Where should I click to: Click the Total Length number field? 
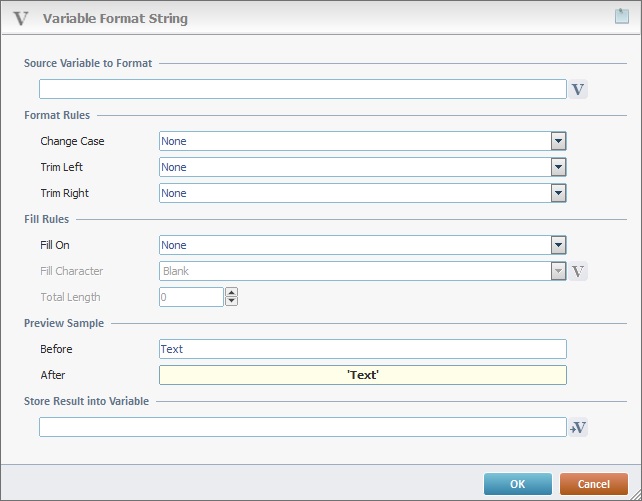pyautogui.click(x=191, y=297)
